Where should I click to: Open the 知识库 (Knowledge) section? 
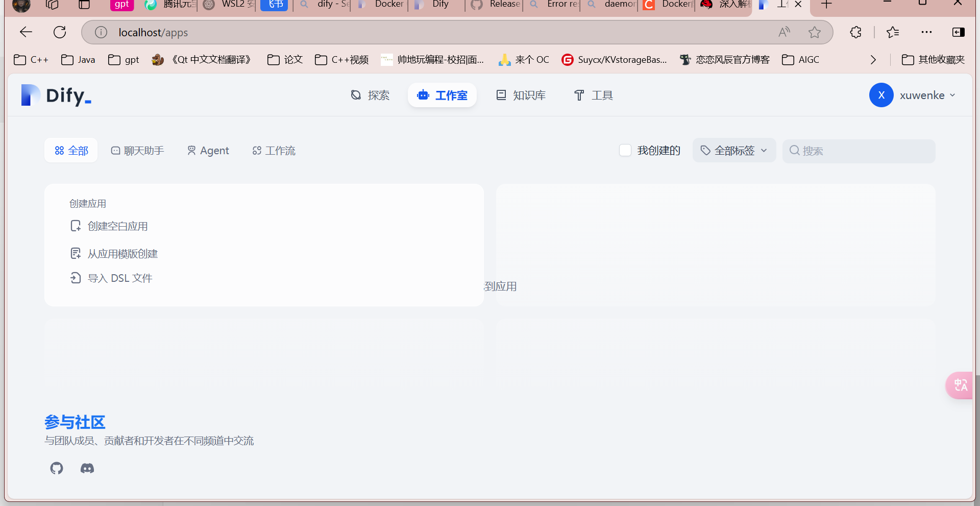click(x=521, y=95)
